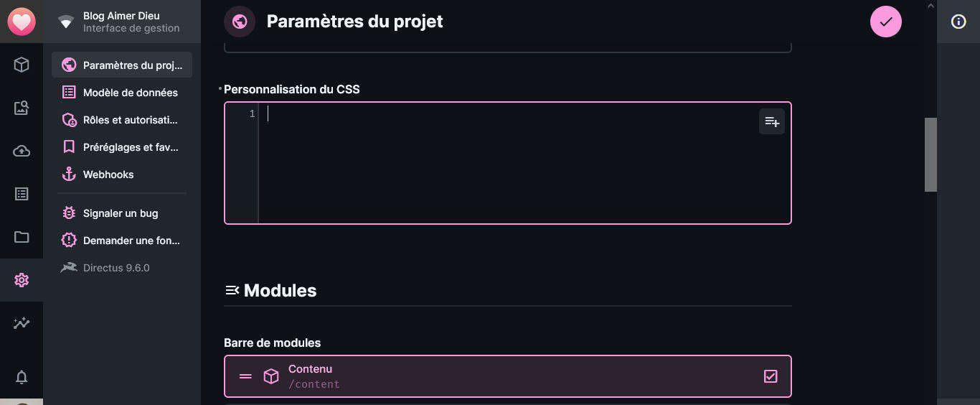
Task: Disable the Contenu module checkbox
Action: (x=771, y=376)
